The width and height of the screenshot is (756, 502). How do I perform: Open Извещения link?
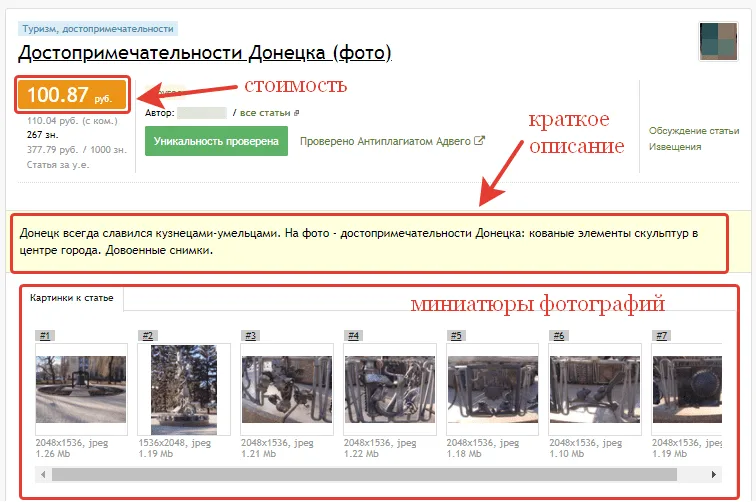(675, 147)
